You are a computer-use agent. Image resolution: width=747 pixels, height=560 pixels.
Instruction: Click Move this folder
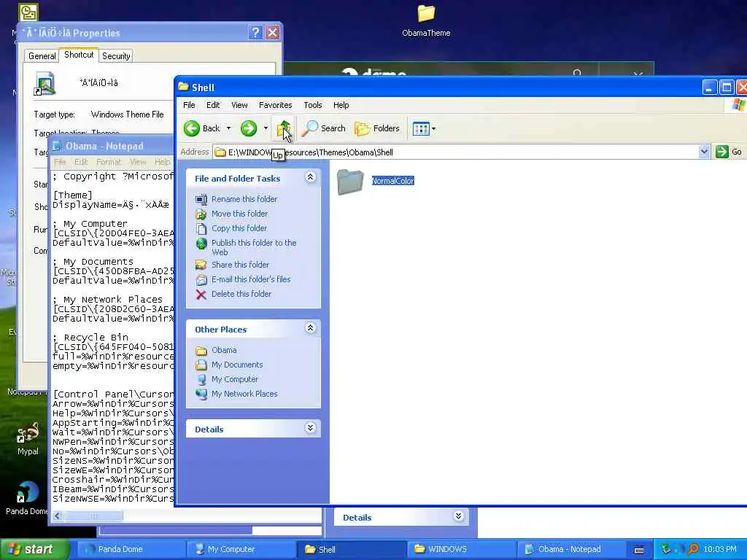pos(239,214)
